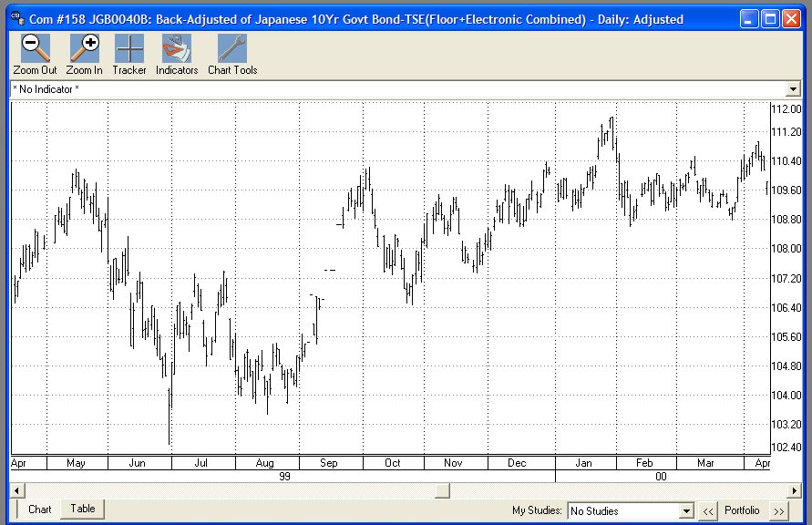
Task: Open the Indicators tool
Action: (176, 52)
